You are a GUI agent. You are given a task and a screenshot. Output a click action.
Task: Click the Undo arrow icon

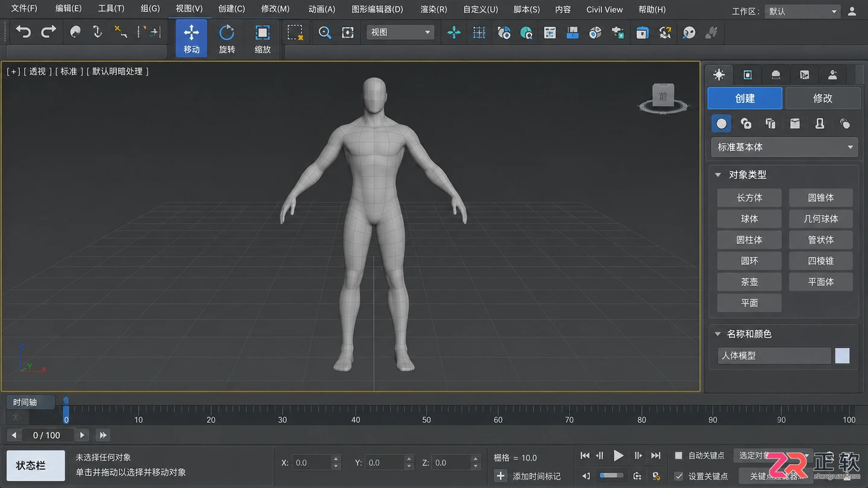click(x=23, y=32)
